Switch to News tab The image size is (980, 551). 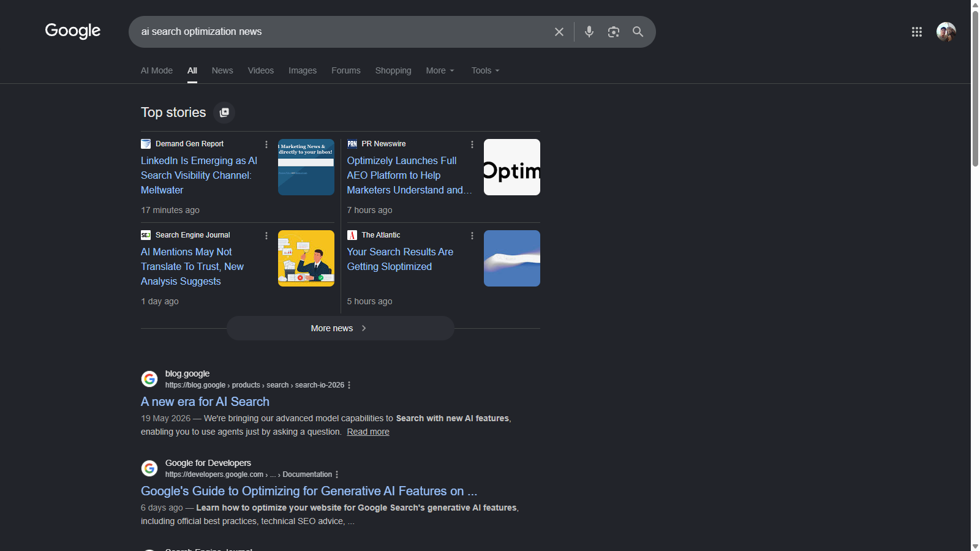click(x=222, y=70)
